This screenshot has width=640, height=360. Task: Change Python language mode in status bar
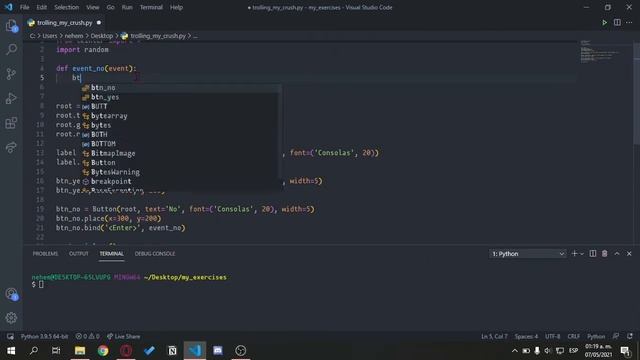(x=596, y=336)
